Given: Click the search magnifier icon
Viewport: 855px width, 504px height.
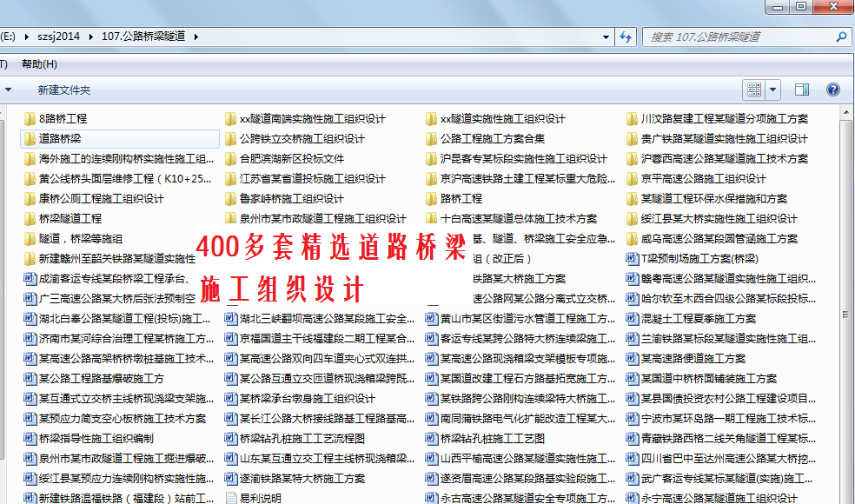Looking at the screenshot, I should pyautogui.click(x=841, y=37).
